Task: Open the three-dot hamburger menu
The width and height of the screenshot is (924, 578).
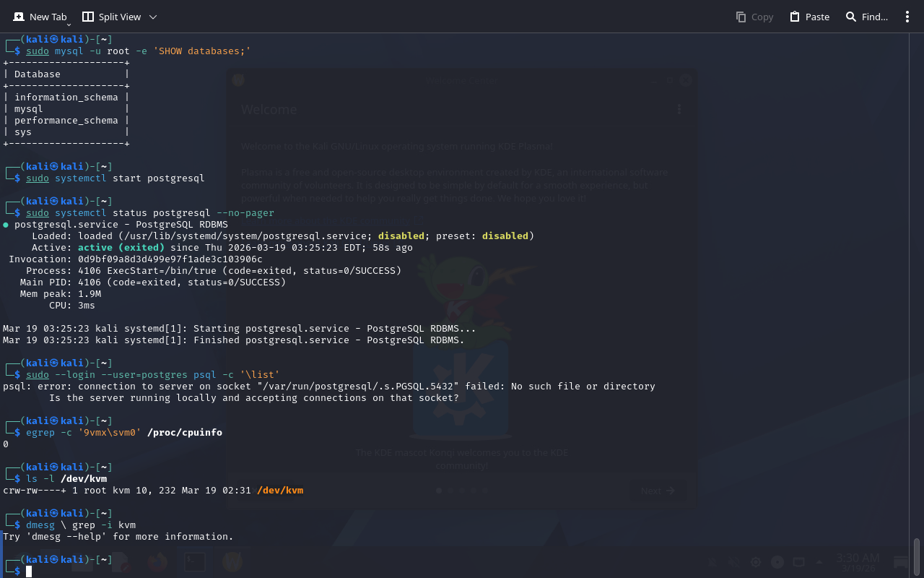Action: pyautogui.click(x=907, y=17)
